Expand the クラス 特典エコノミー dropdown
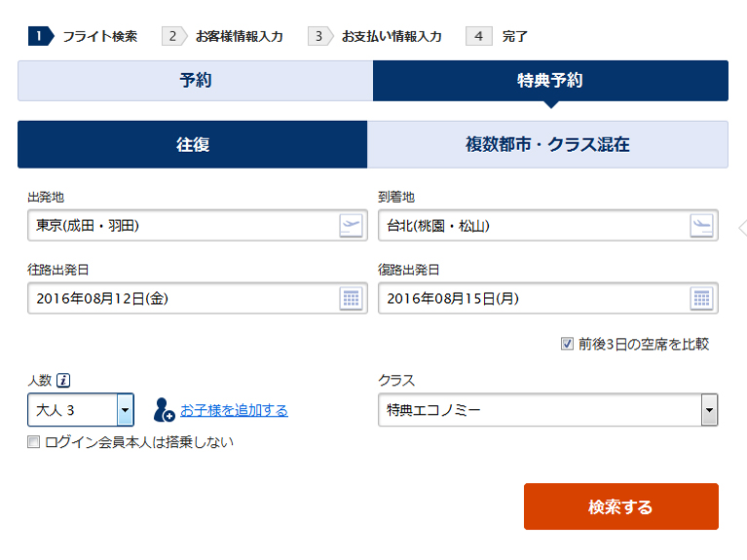 [709, 410]
